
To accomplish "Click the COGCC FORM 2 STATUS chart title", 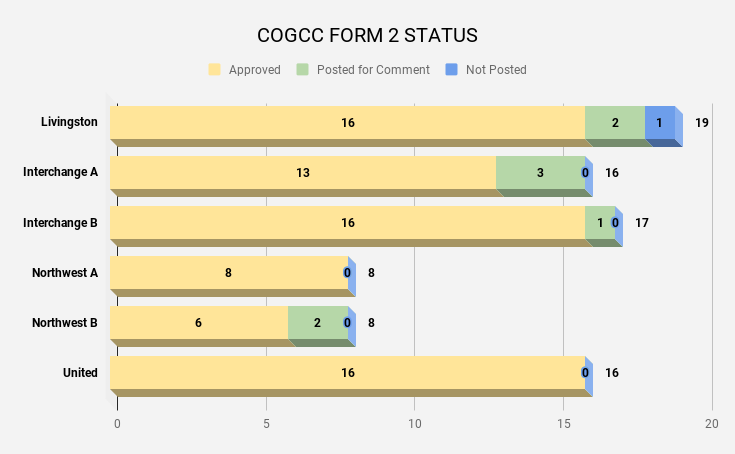I will click(367, 36).
